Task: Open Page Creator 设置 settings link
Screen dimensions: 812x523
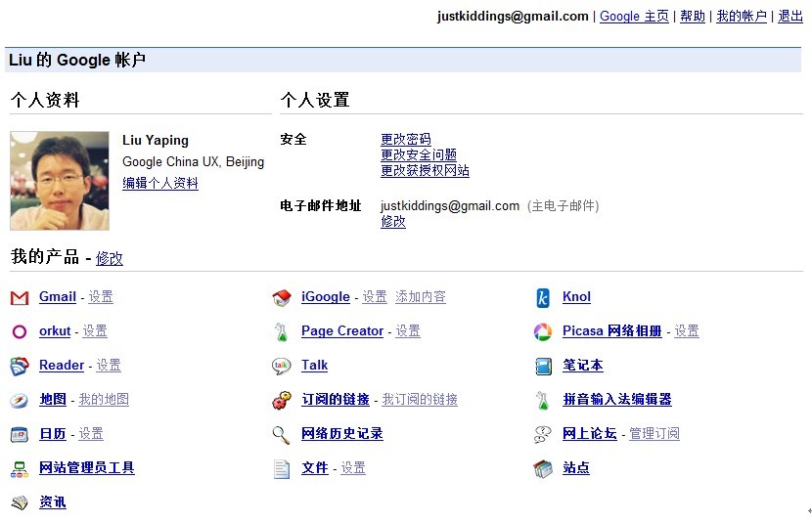Action: (408, 330)
